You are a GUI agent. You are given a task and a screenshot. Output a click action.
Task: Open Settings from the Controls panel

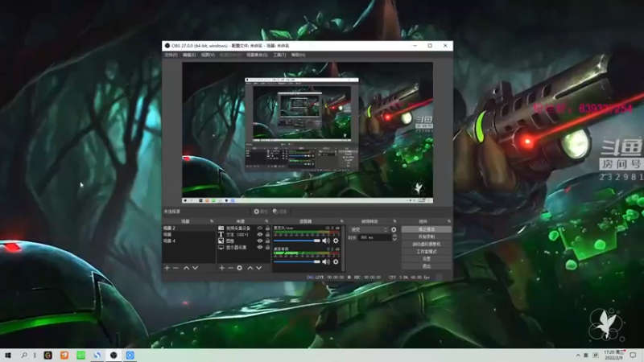[427, 259]
